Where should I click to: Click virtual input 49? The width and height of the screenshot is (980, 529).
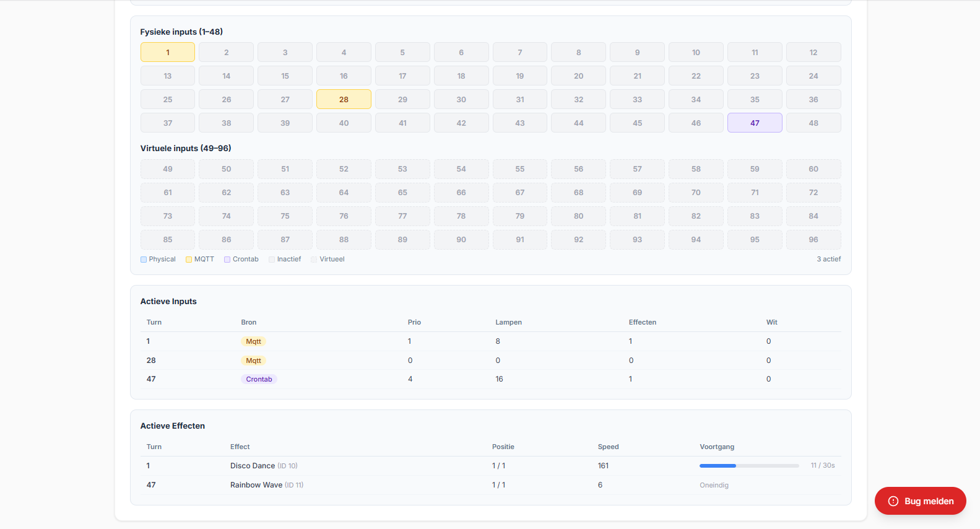tap(168, 168)
